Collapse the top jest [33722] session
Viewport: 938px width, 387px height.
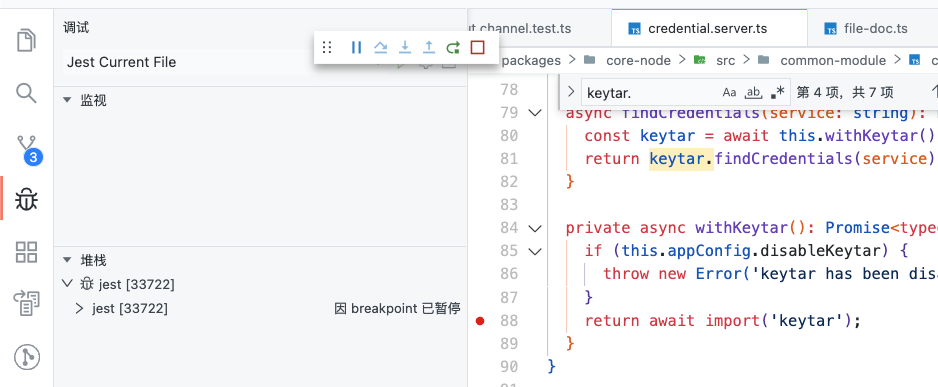click(x=67, y=284)
